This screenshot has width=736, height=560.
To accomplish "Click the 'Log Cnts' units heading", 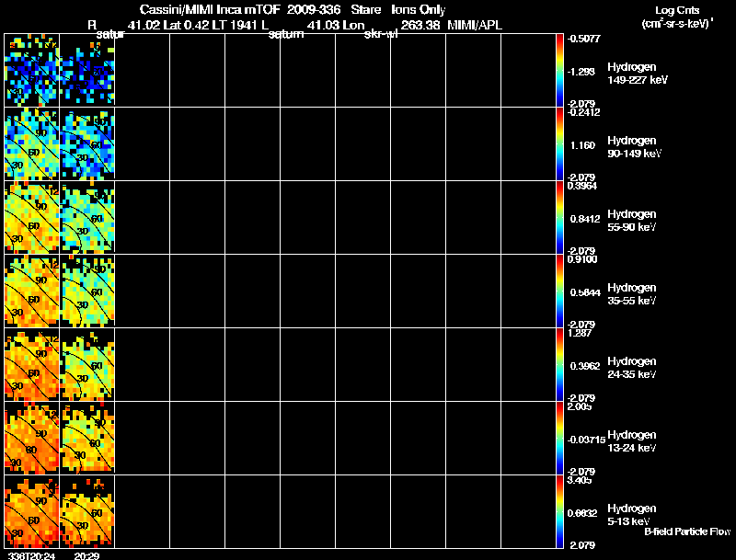I will click(x=677, y=10).
